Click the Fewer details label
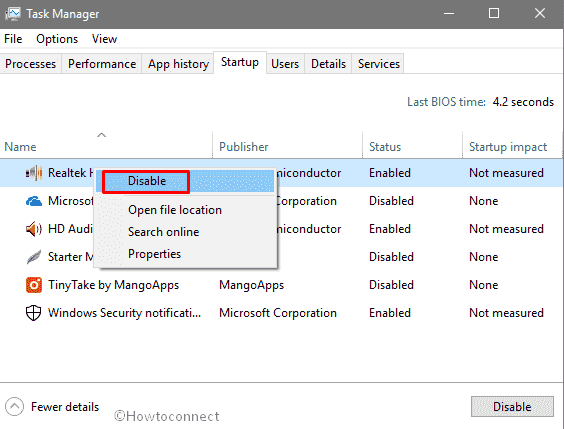Viewport: 564px width, 429px height. pos(65,407)
